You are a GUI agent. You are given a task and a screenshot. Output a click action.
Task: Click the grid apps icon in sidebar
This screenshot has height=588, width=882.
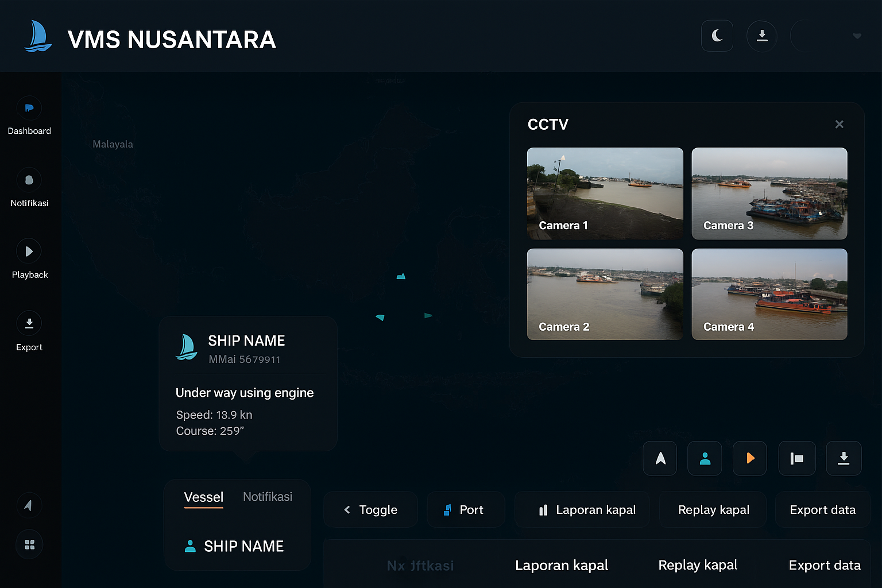pyautogui.click(x=29, y=544)
